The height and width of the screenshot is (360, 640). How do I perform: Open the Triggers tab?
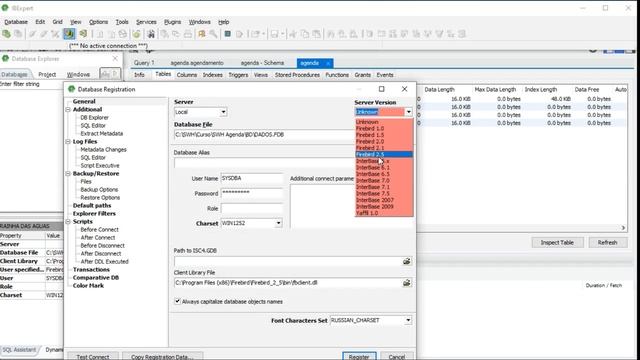(238, 75)
